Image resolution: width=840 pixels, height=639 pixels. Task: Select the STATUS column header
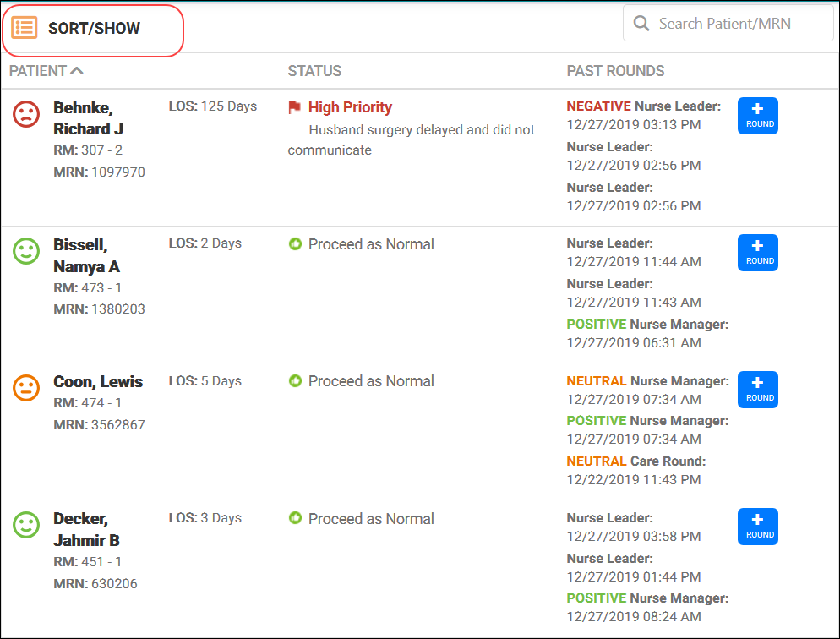(x=314, y=71)
